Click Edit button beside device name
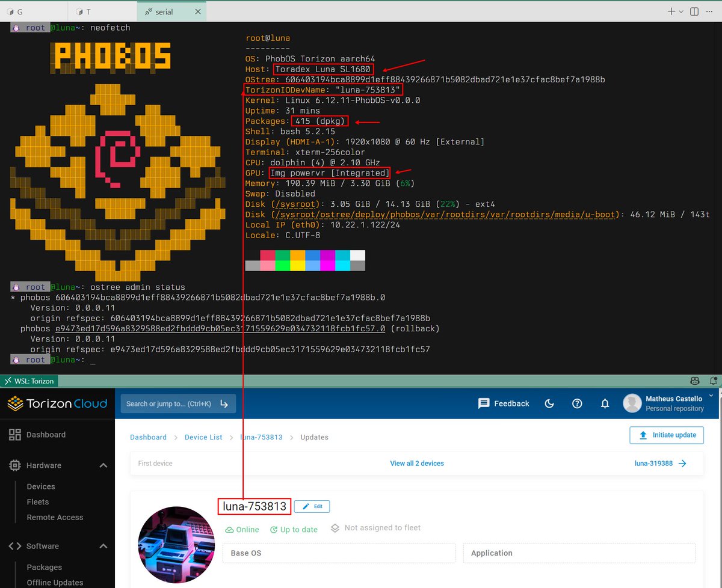 click(312, 506)
